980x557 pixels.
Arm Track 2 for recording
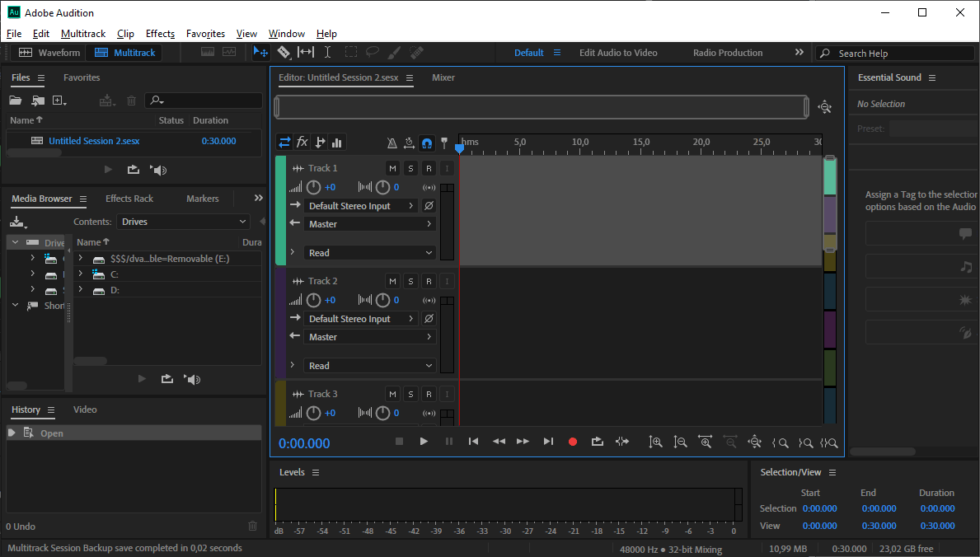(429, 281)
